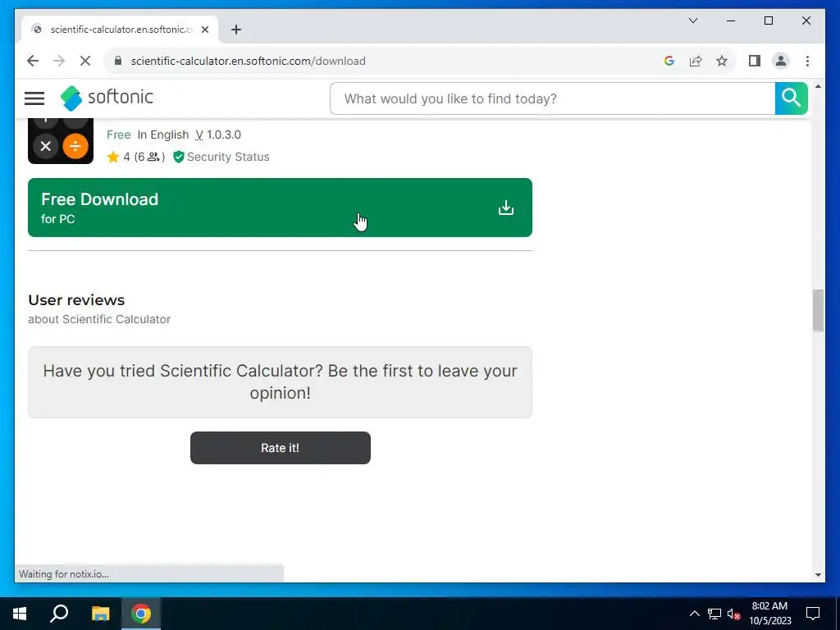The height and width of the screenshot is (630, 840).
Task: Open a new browser tab
Action: (x=236, y=30)
